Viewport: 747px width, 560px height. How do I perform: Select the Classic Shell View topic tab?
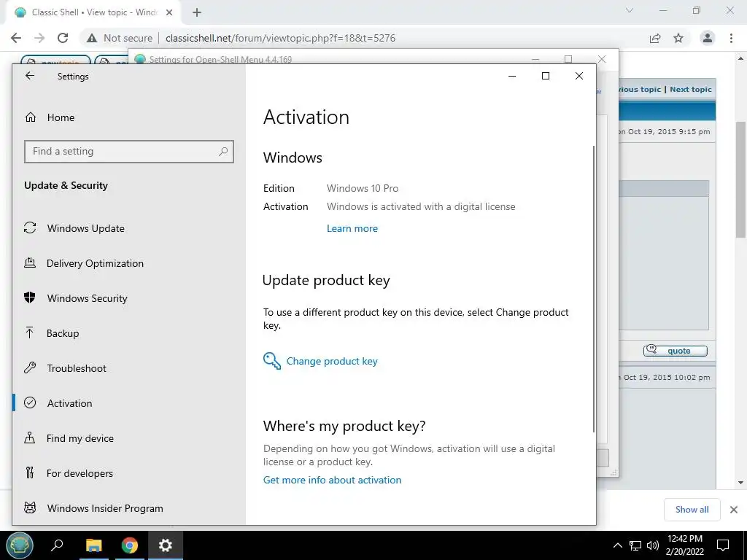tap(94, 12)
